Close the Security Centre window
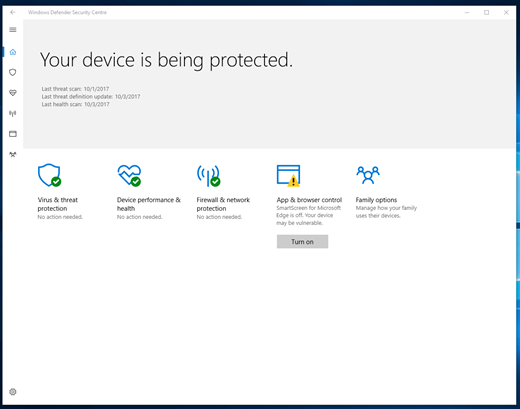520x409 pixels. pyautogui.click(x=506, y=12)
